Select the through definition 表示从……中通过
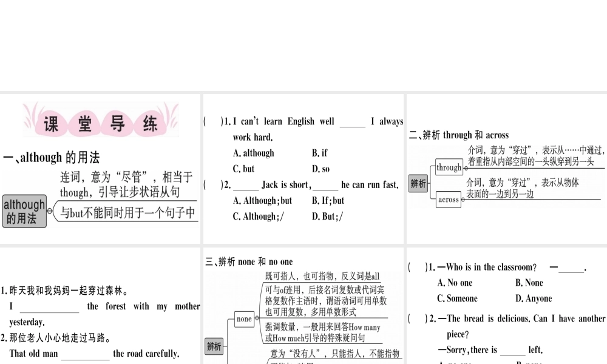 pyautogui.click(x=536, y=155)
